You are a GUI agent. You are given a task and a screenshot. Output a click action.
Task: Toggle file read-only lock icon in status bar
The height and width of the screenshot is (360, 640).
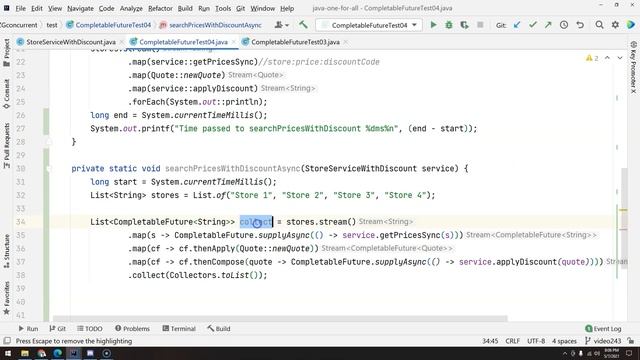631,341
